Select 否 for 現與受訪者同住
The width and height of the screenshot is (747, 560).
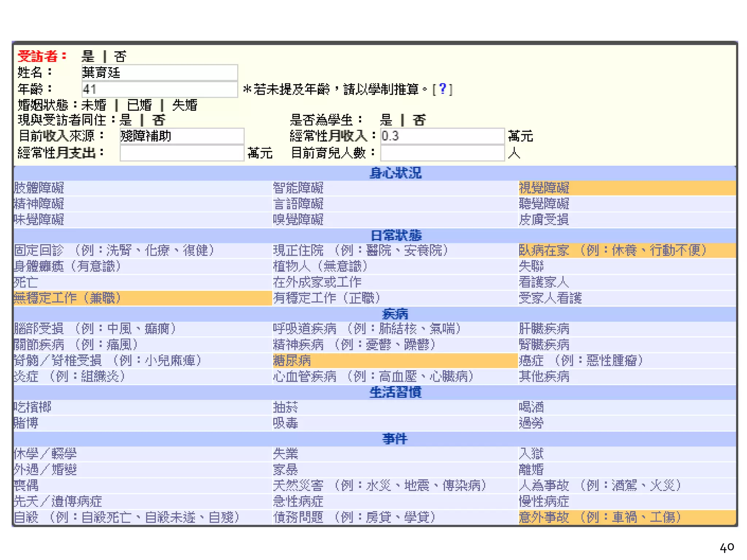(x=159, y=120)
